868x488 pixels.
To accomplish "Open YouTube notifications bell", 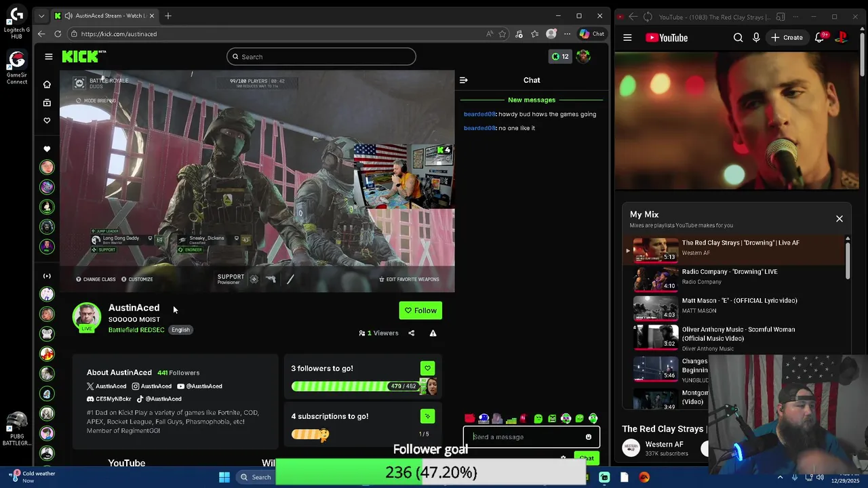I will tap(819, 38).
